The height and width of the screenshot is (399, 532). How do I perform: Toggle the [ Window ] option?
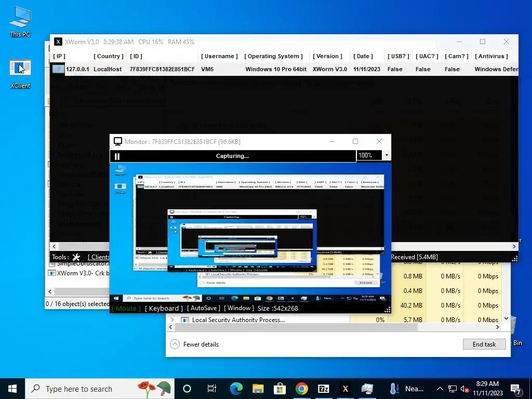pyautogui.click(x=239, y=308)
